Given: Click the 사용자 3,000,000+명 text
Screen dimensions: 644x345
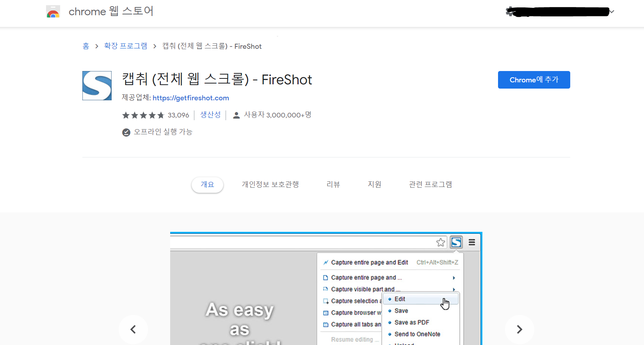Looking at the screenshot, I should pos(278,115).
